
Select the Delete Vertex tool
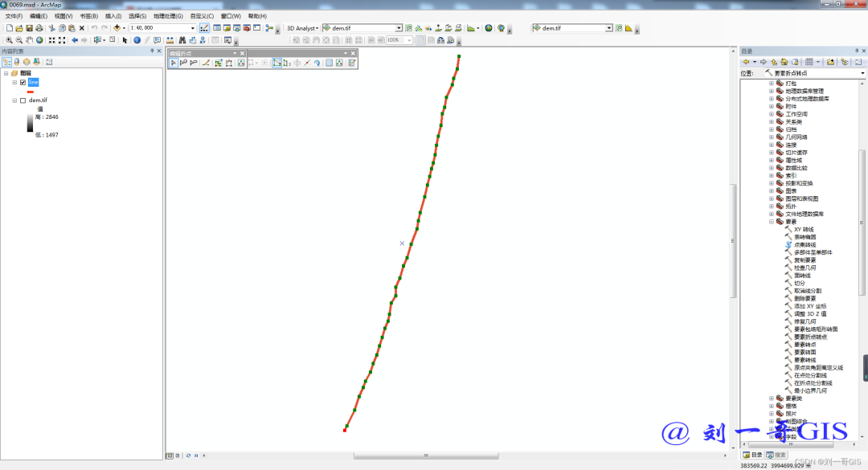[193, 63]
